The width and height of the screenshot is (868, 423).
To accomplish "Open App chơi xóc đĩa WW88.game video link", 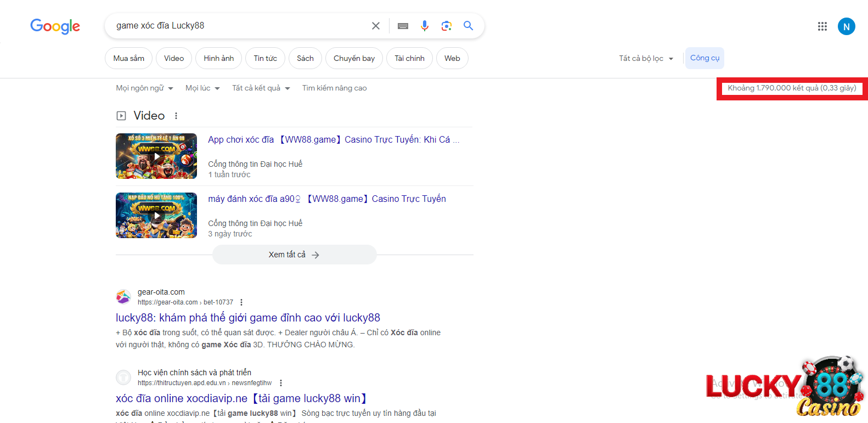I will click(334, 139).
